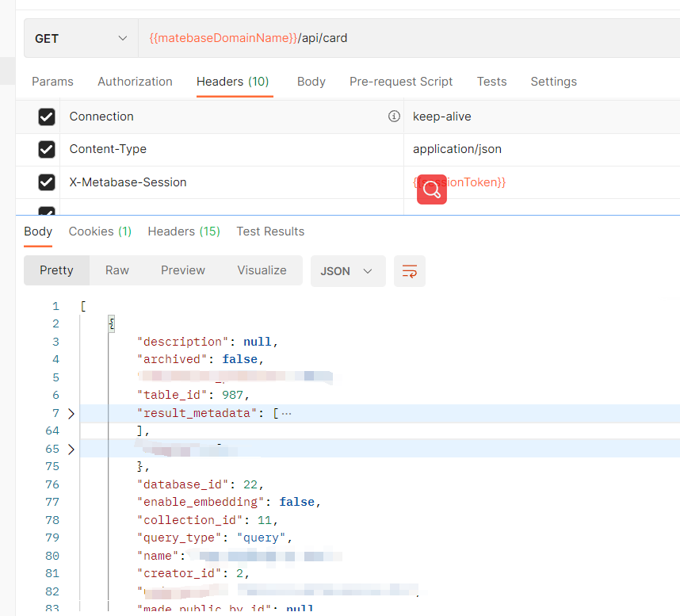Select the Headers (10) request tab

point(232,82)
